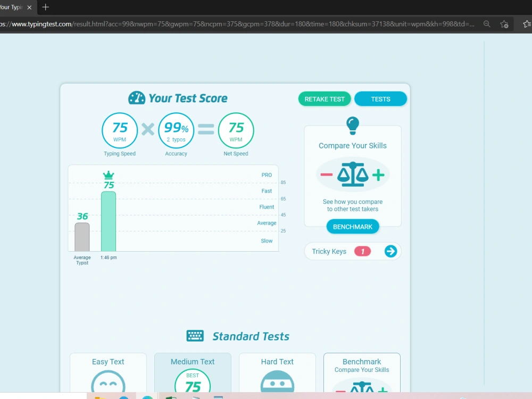The height and width of the screenshot is (399, 532).
Task: Open the Benchmark Compare Your Skills card
Action: click(x=362, y=373)
